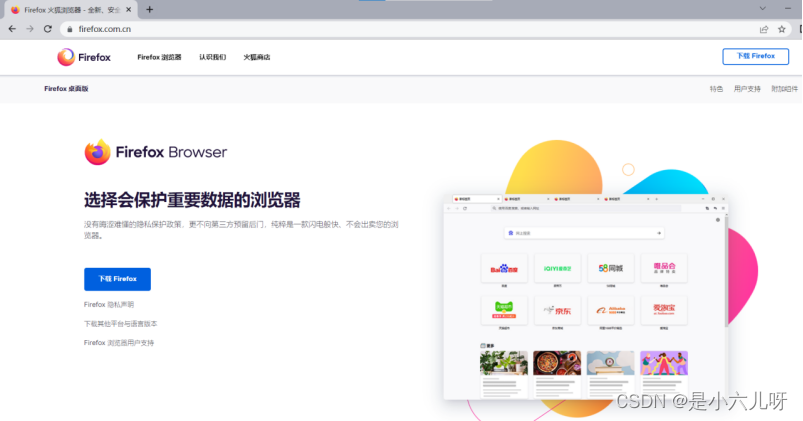This screenshot has width=803, height=421.
Task: Open a new tab with the plus button
Action: tap(150, 9)
